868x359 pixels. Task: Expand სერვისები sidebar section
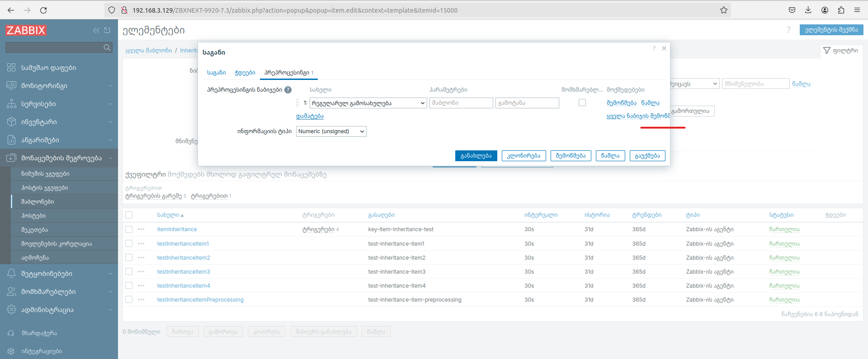point(110,104)
